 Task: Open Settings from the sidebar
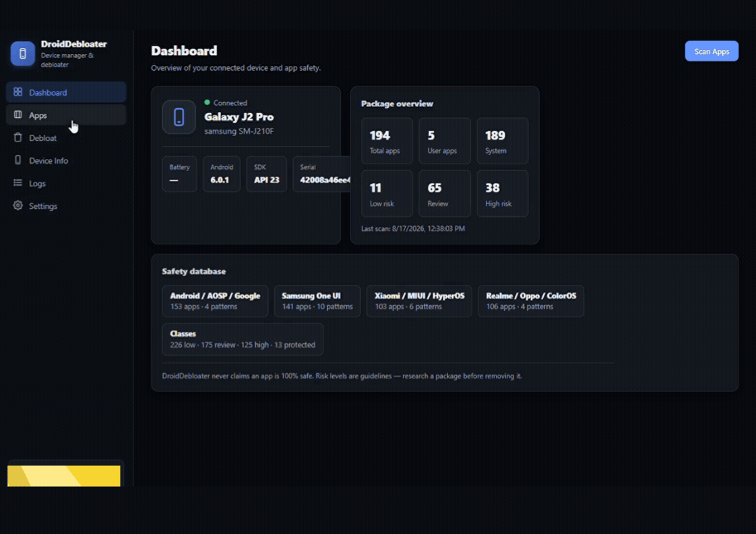click(x=66, y=206)
